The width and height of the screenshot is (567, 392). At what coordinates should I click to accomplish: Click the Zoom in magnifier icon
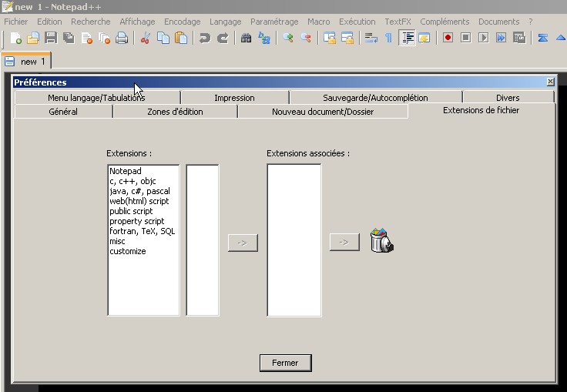[x=288, y=38]
